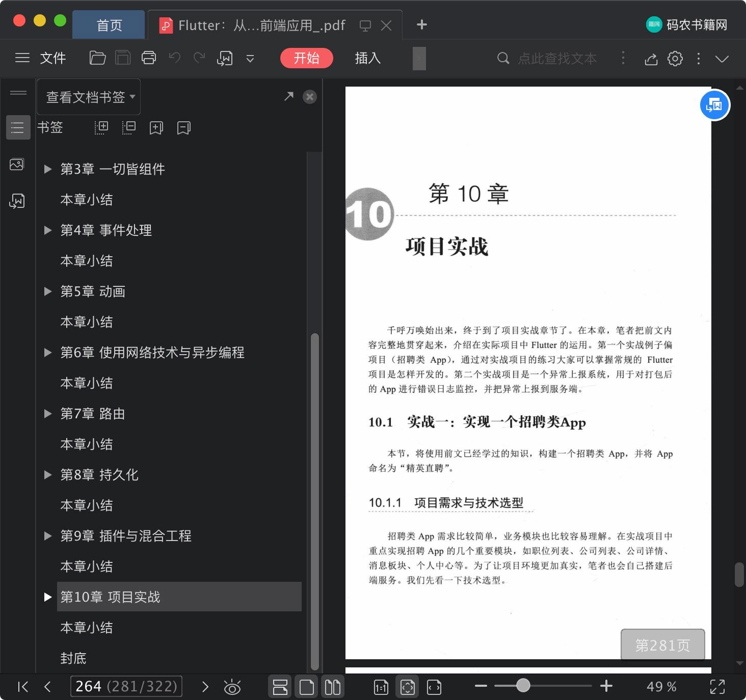Click the save icon in toolbar

tap(123, 58)
